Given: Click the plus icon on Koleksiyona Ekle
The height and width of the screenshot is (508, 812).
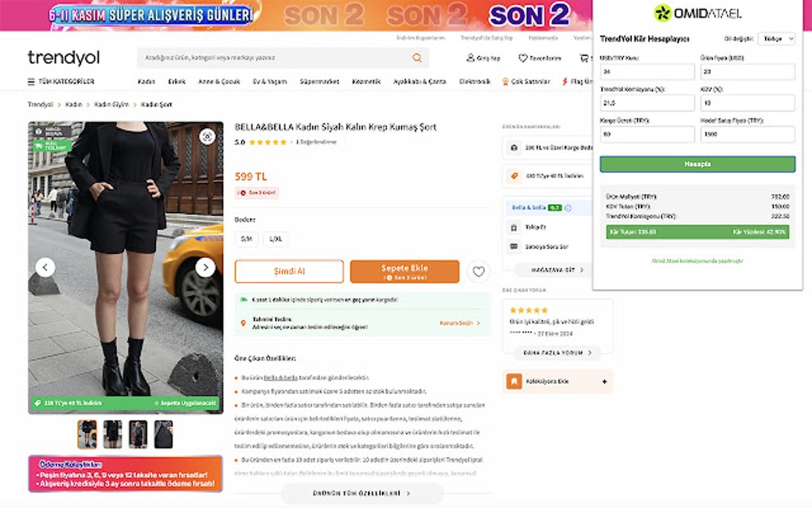Looking at the screenshot, I should pos(604,381).
